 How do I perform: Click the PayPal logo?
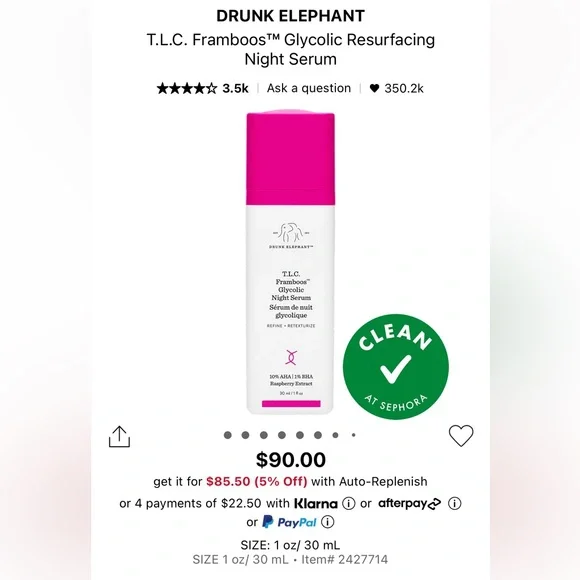(289, 522)
